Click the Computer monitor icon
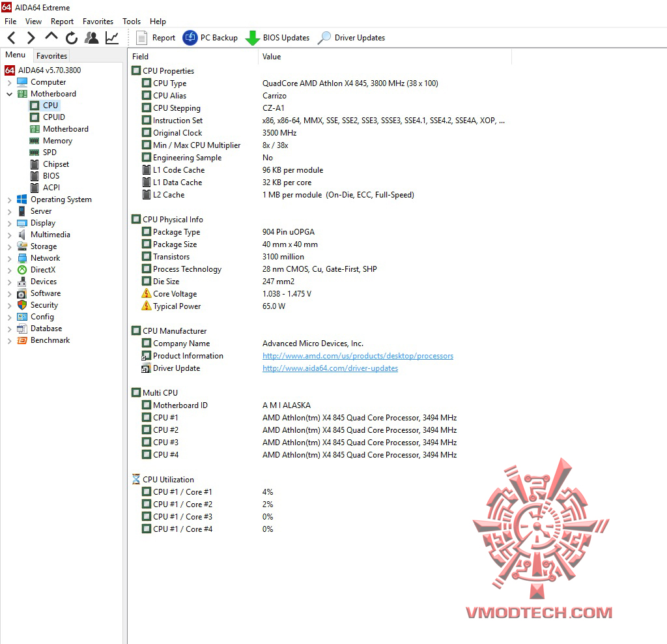 [x=22, y=81]
